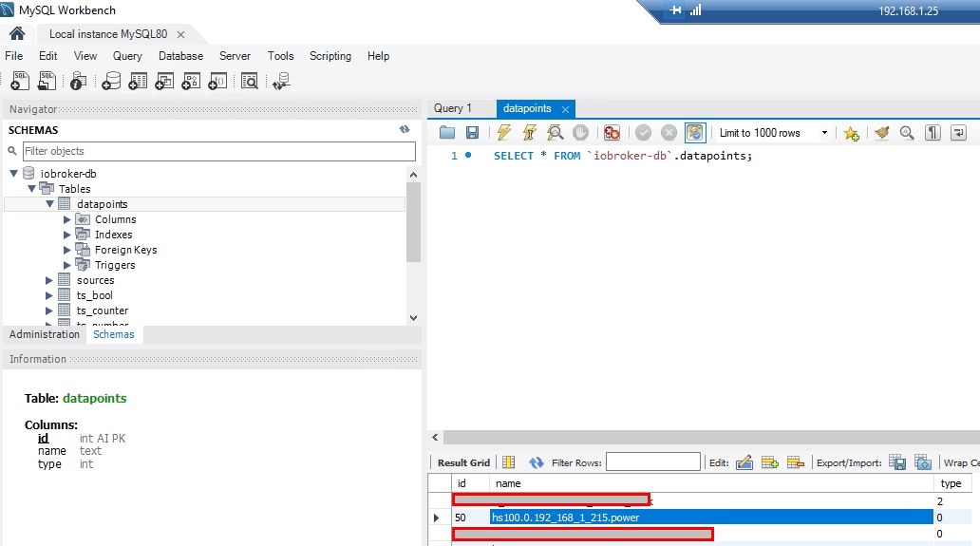The height and width of the screenshot is (546, 980).
Task: Open the Database menu
Action: [180, 56]
